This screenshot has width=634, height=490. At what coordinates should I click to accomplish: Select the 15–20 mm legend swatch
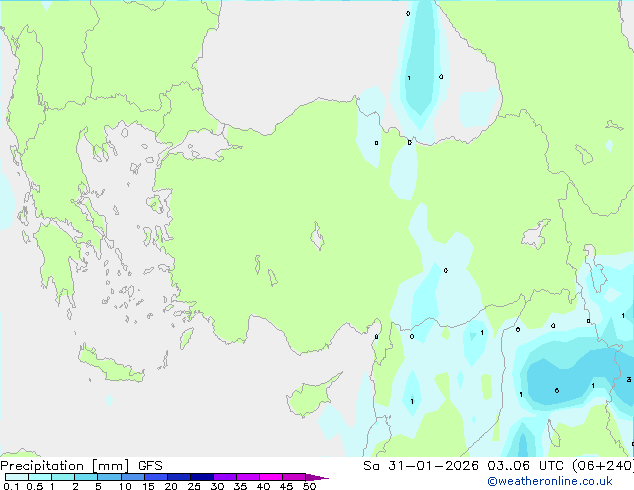pos(155,477)
